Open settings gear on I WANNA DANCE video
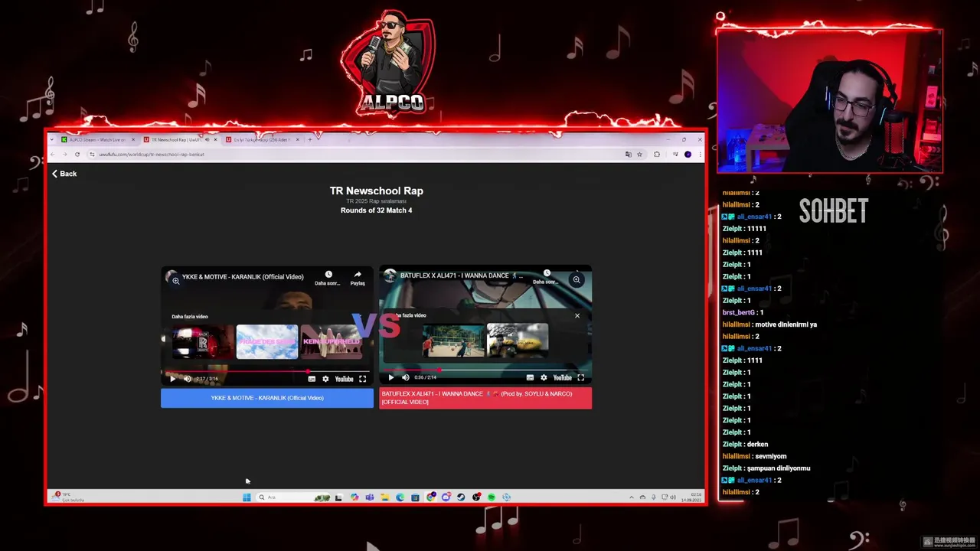Viewport: 980px width, 551px height. [544, 377]
